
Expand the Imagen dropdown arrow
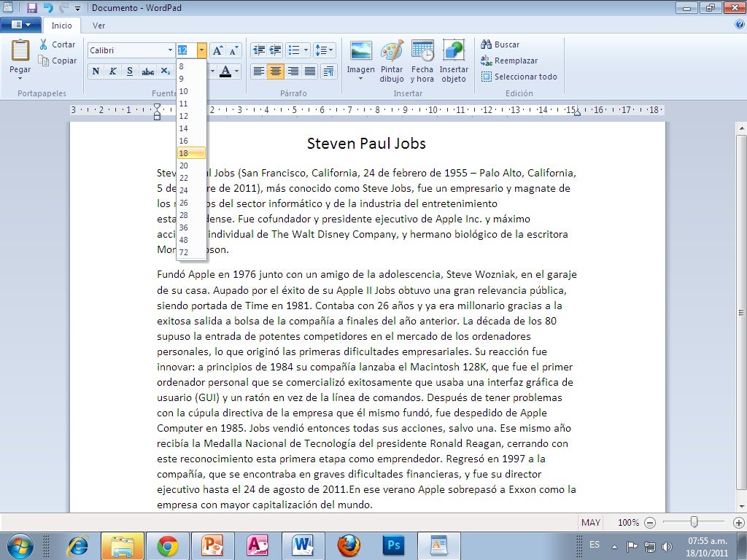[360, 79]
